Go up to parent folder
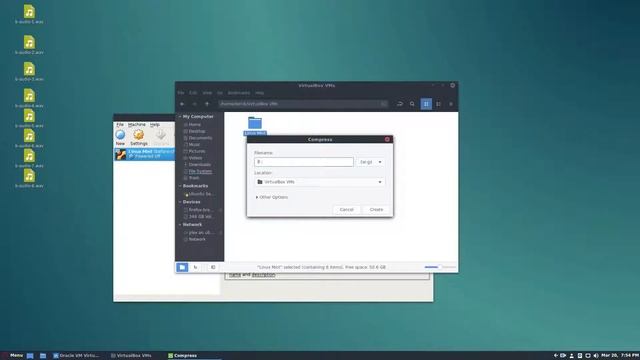 [x=207, y=104]
